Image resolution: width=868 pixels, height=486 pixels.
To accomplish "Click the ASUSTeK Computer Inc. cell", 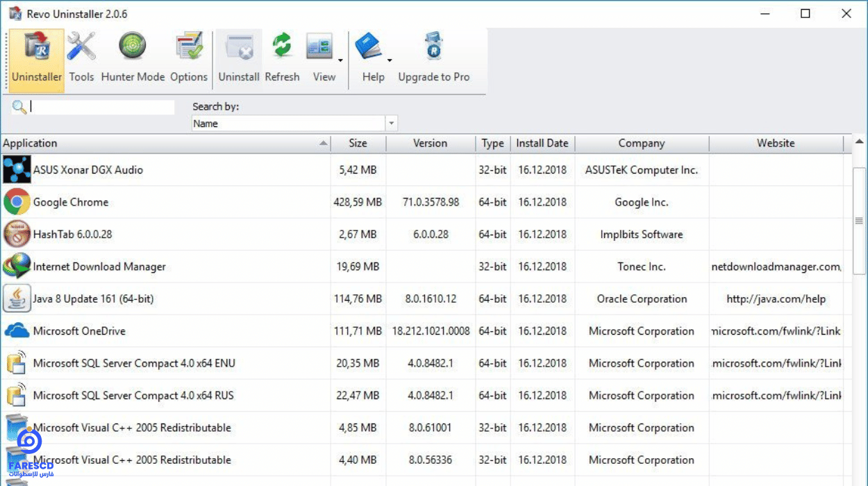I will click(642, 169).
